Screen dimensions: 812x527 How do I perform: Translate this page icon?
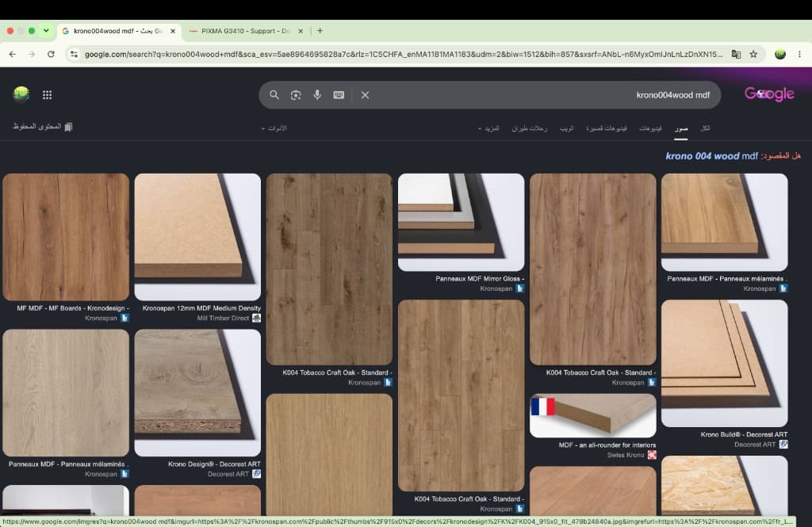pos(736,54)
